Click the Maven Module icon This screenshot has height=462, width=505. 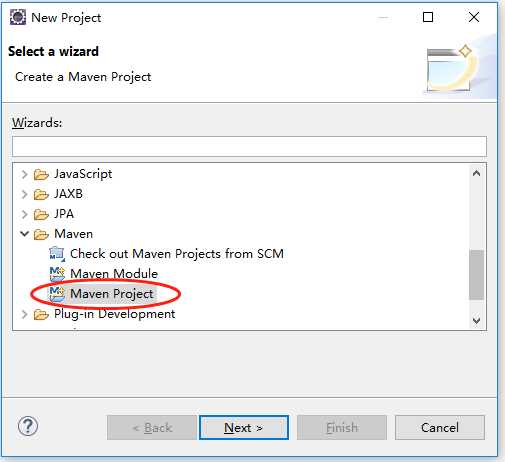tap(57, 274)
